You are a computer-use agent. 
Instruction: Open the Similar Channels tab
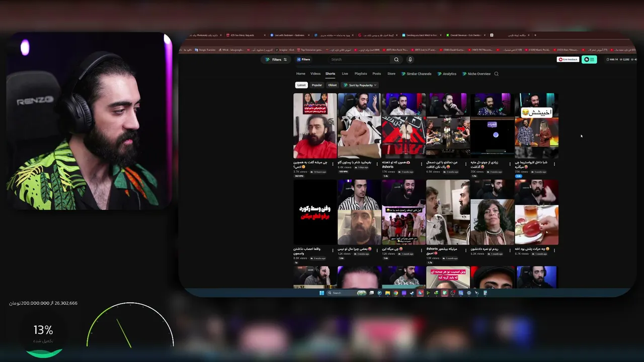click(x=416, y=74)
